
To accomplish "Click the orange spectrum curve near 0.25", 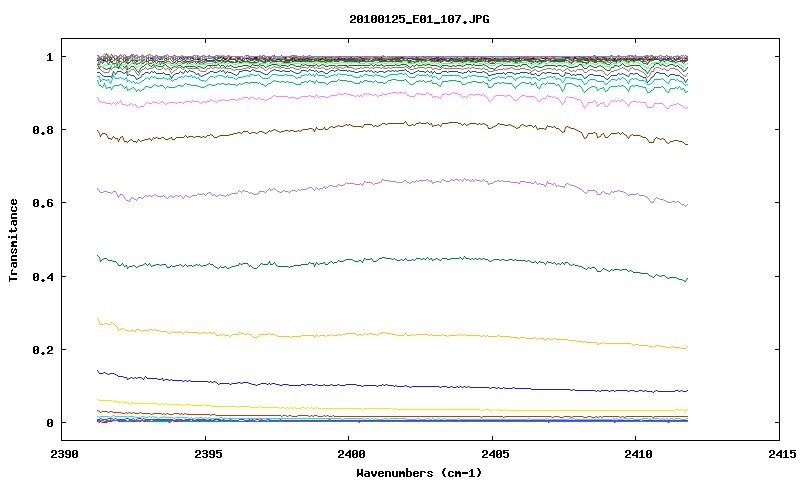I will tap(393, 335).
